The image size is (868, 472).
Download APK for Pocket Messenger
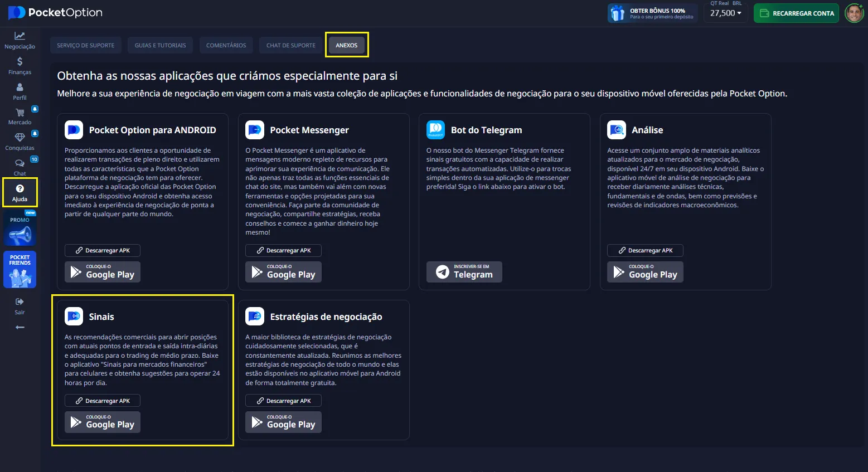click(283, 251)
